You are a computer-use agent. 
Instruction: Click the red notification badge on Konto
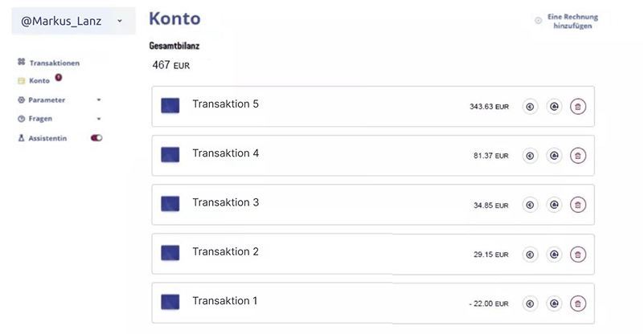[59, 78]
